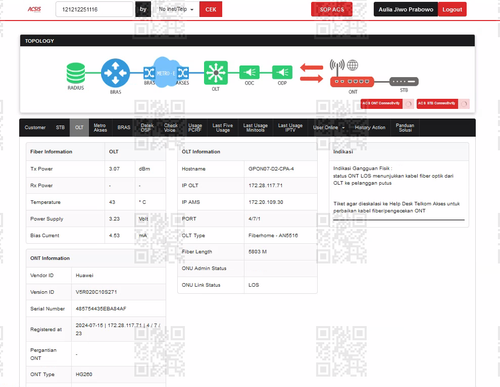Click the red ONT modem icon
The image size is (500, 387).
click(352, 81)
